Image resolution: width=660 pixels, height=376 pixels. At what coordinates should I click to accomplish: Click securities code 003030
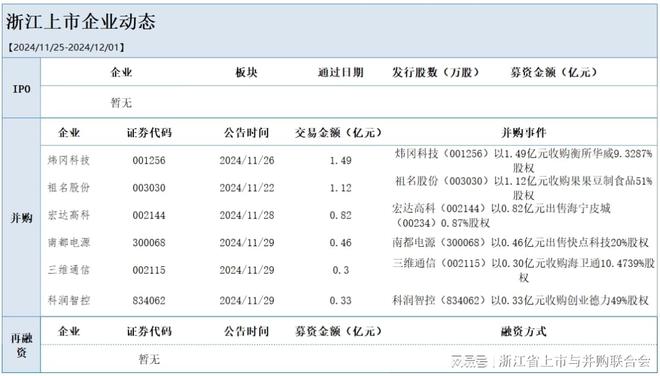(x=149, y=188)
